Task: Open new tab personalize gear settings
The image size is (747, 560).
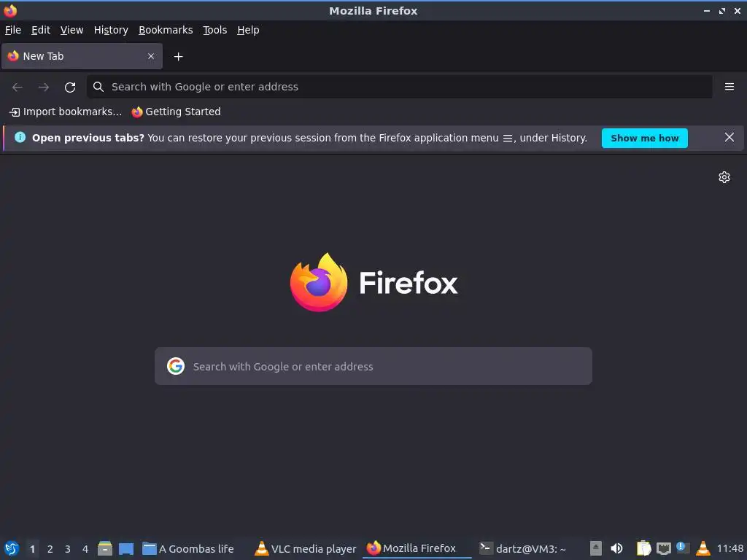Action: point(724,177)
